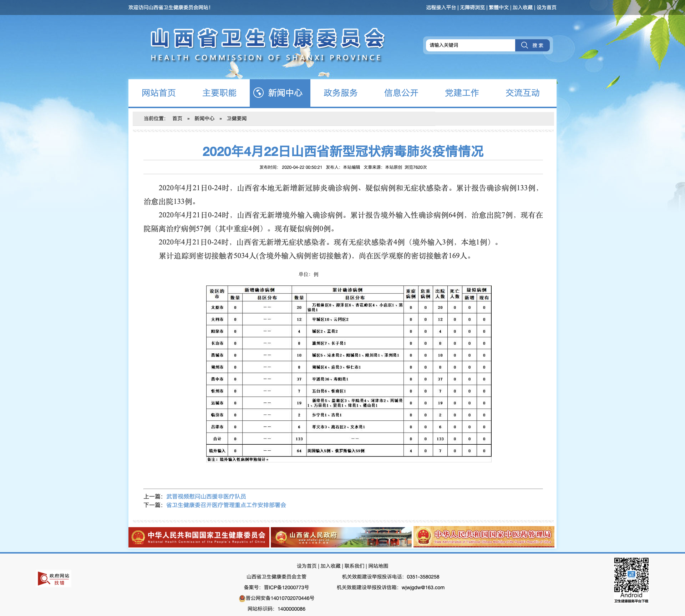685x616 pixels.
Task: Click footer 设为首页 link
Action: tap(307, 566)
